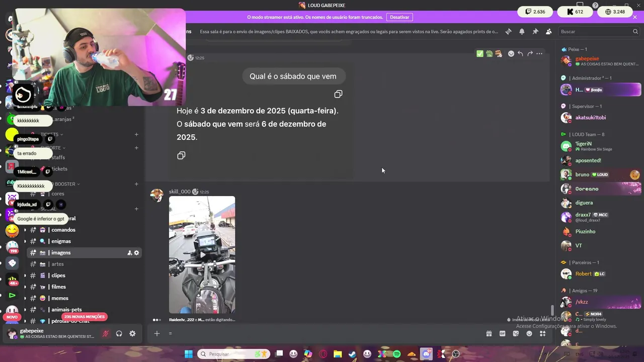Open channel threads icon in header
The height and width of the screenshot is (362, 644).
[508, 31]
